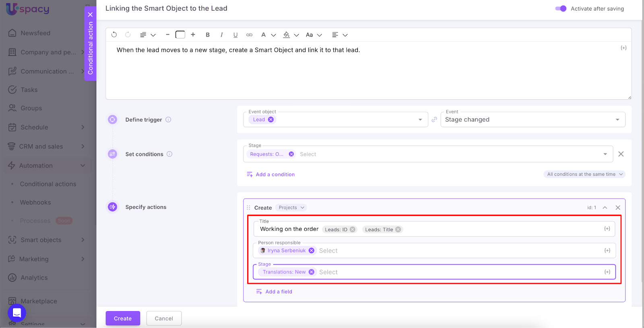The width and height of the screenshot is (644, 328).
Task: Open the Event Stage changed dropdown
Action: tap(533, 120)
